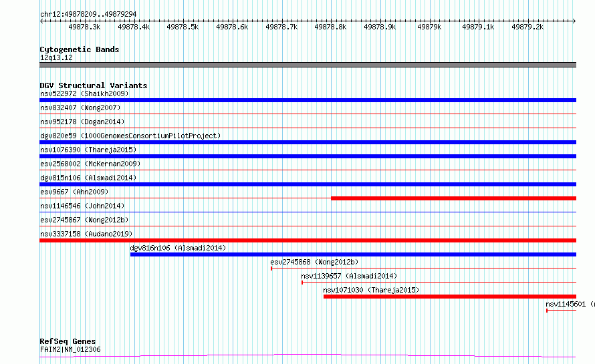Click the Cytogenetic Bands track title

(x=80, y=49)
